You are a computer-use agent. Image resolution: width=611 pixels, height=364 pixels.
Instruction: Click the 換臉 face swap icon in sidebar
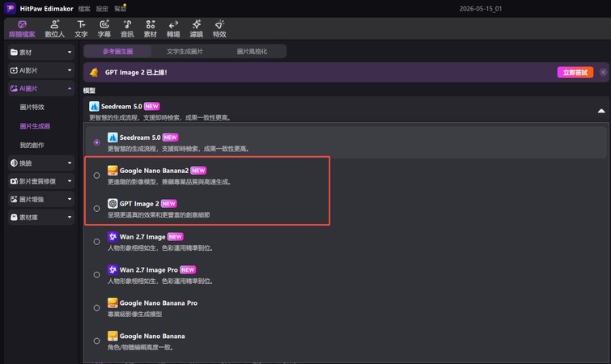14,163
